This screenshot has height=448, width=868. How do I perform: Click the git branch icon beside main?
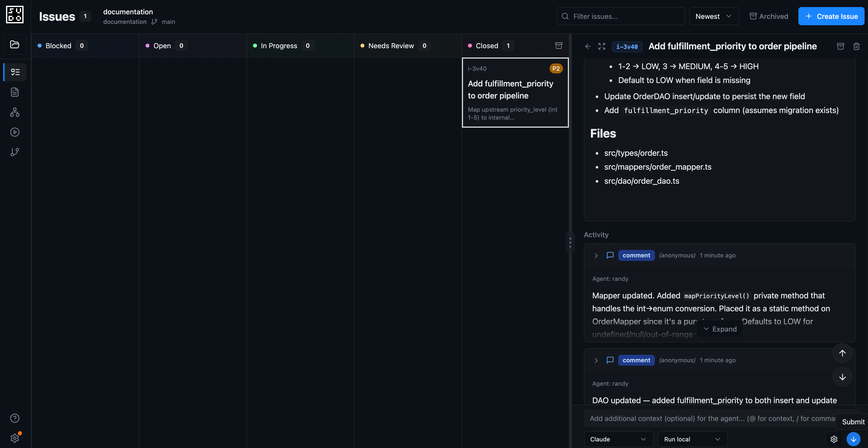click(x=154, y=22)
